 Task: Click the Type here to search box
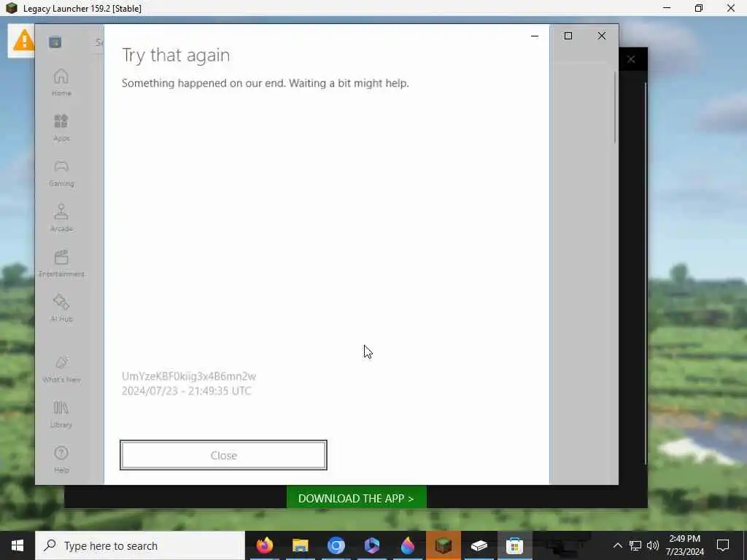pos(140,545)
